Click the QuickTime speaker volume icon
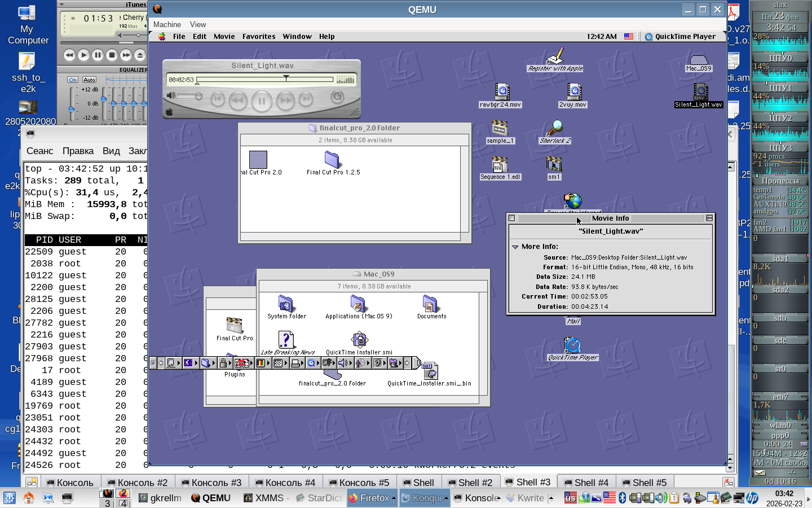Viewport: 812px width, 508px height. click(171, 96)
